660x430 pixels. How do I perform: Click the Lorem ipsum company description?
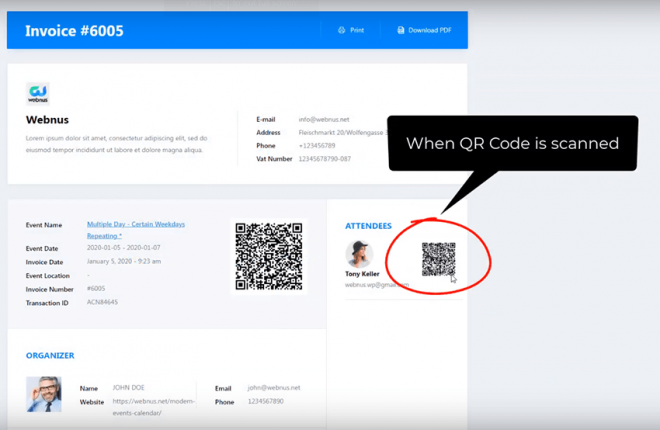click(117, 144)
